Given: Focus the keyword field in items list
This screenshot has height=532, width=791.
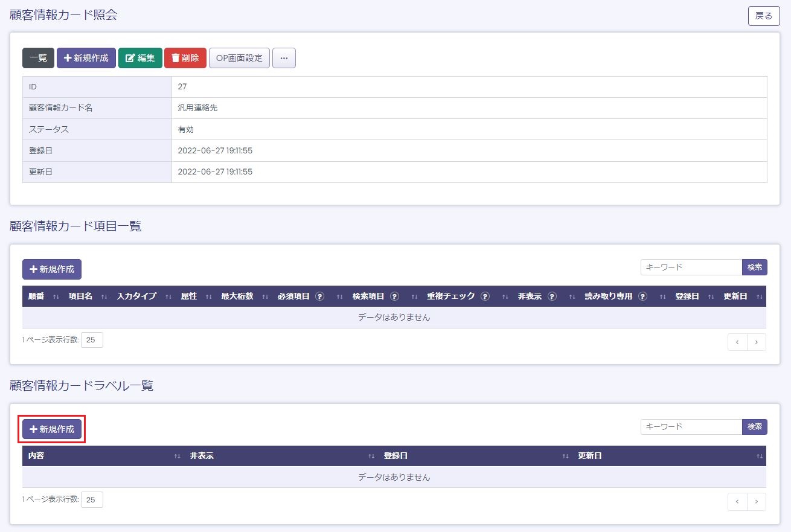Looking at the screenshot, I should [x=691, y=267].
